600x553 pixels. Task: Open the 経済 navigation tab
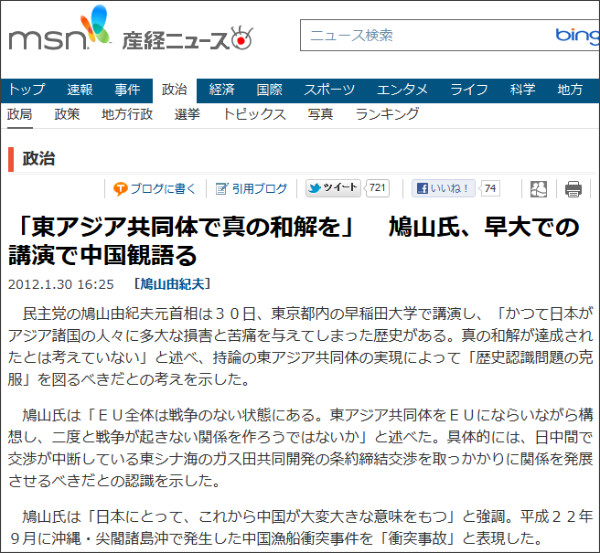(222, 90)
